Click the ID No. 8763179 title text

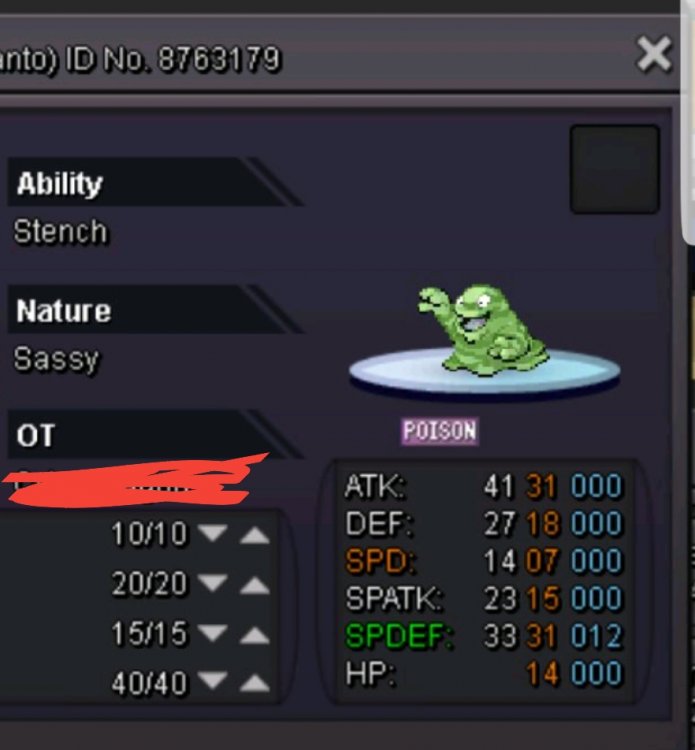[x=173, y=59]
